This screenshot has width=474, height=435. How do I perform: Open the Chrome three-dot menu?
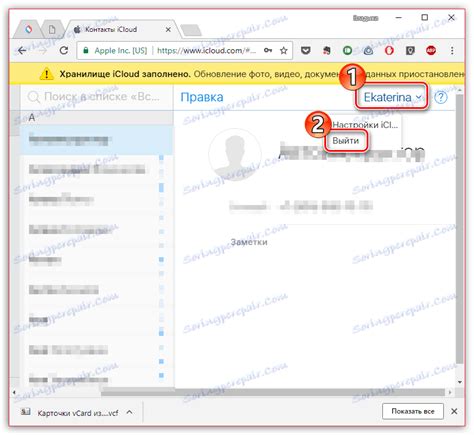click(x=452, y=51)
